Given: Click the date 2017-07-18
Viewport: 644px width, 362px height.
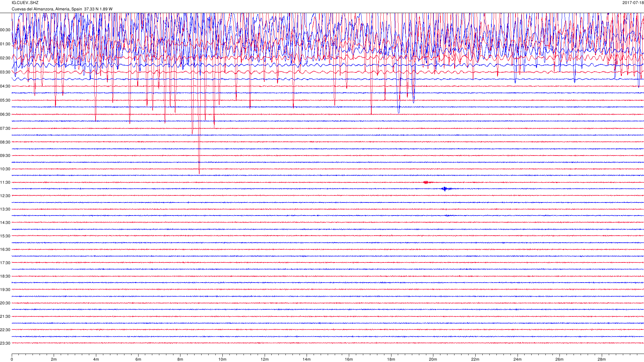Looking at the screenshot, I should pyautogui.click(x=633, y=3).
